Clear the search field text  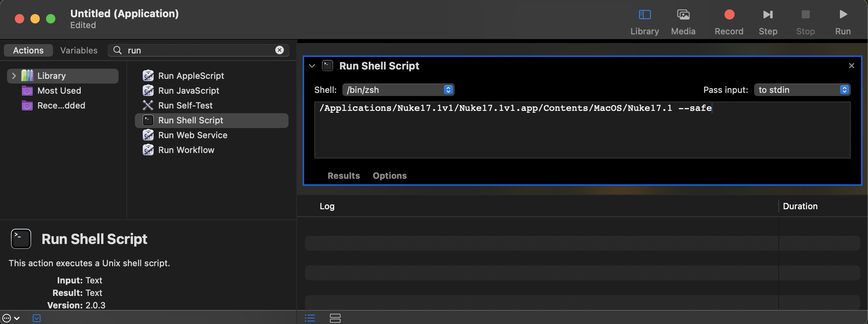coord(280,50)
